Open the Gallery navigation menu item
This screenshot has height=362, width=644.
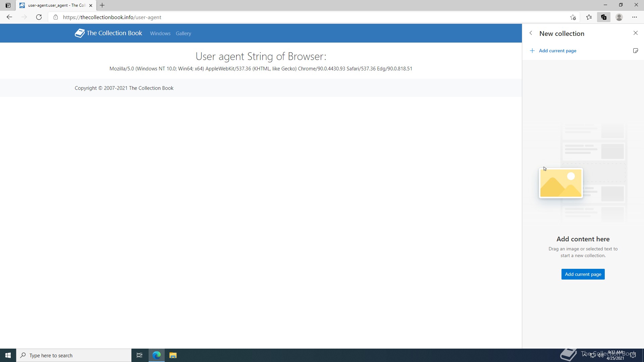click(x=183, y=34)
